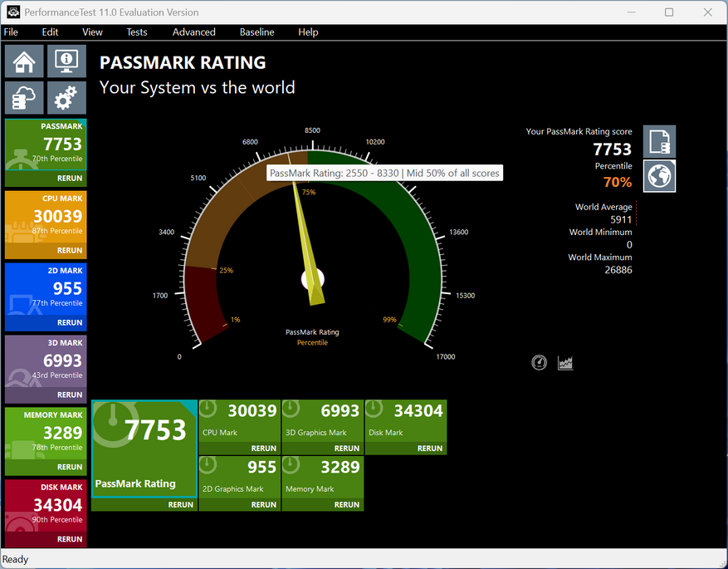Screen dimensions: 728x569
Task: Click the Ready status bar text
Action: 15,559
